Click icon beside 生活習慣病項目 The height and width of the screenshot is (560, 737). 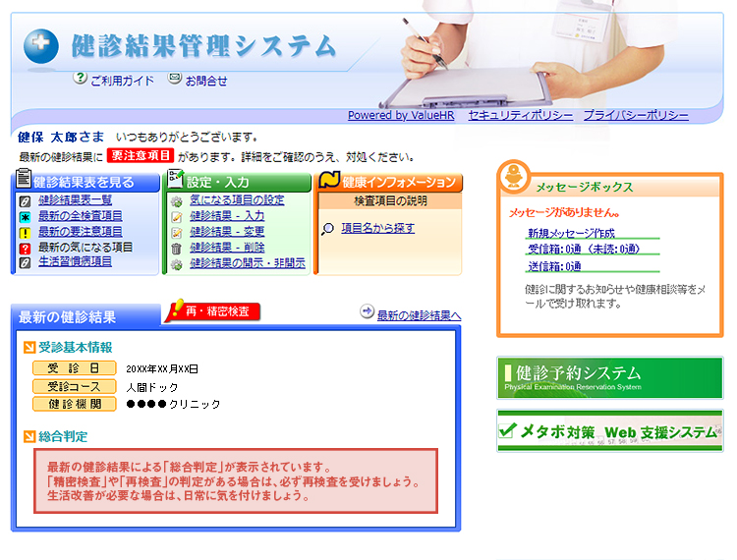[x=25, y=262]
